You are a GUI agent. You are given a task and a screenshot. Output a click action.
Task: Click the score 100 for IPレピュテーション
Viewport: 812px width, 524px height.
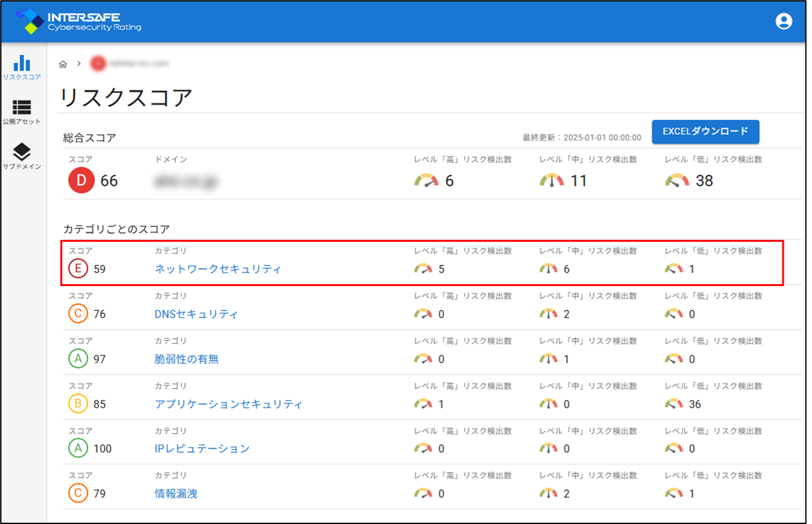(x=102, y=448)
